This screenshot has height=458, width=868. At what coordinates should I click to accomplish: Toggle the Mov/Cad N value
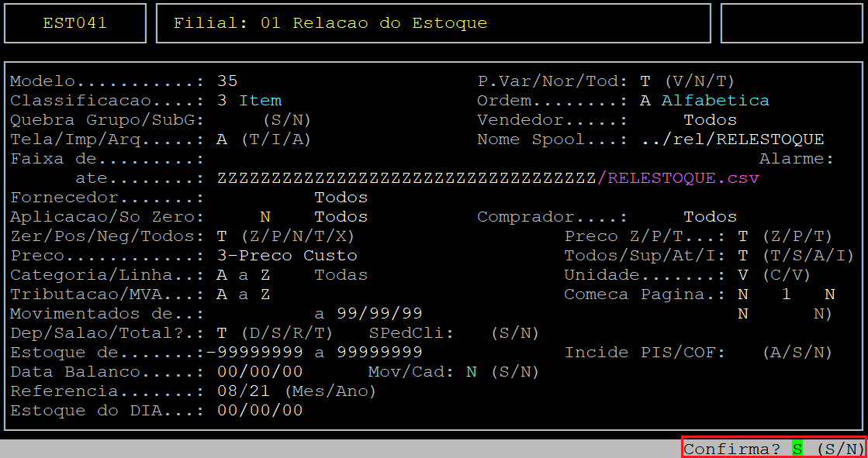point(471,372)
